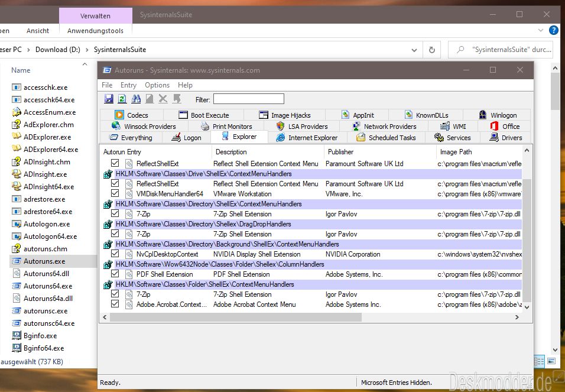Click the Autoruns list scroll down arrow
565x392 pixels.
click(x=527, y=307)
